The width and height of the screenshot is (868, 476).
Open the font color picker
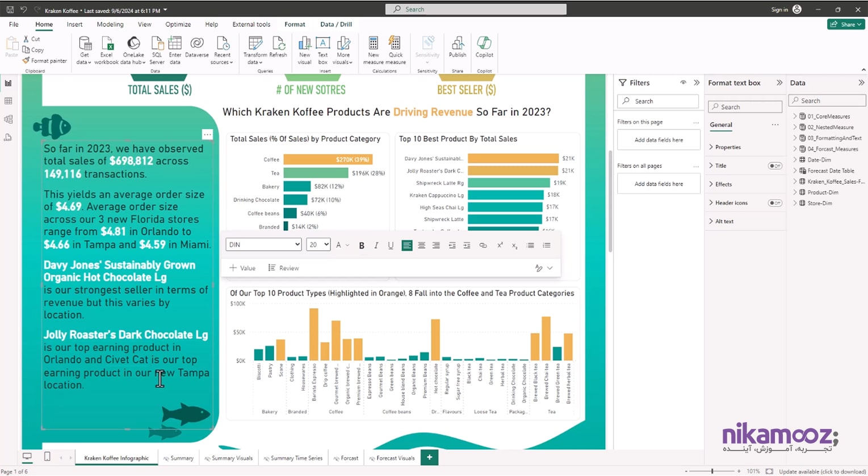342,245
